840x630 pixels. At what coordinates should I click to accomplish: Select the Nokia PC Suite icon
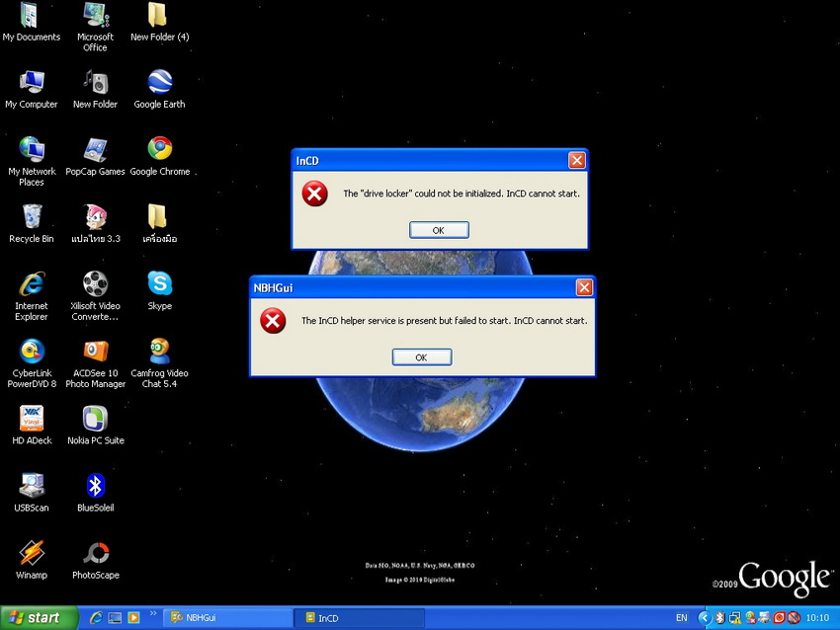(95, 426)
